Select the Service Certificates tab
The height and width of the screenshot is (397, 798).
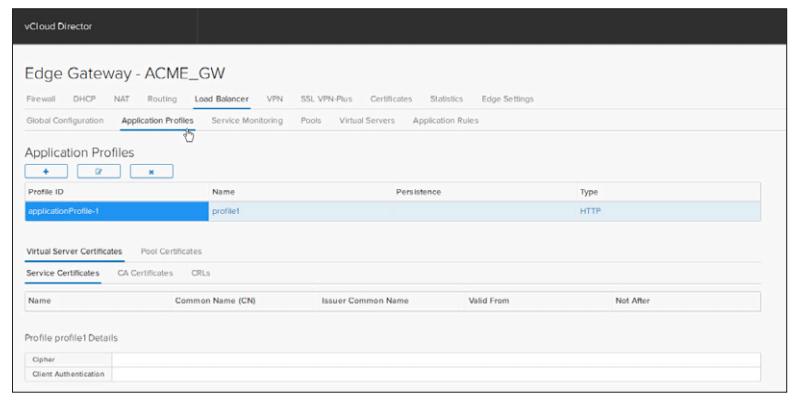click(63, 273)
